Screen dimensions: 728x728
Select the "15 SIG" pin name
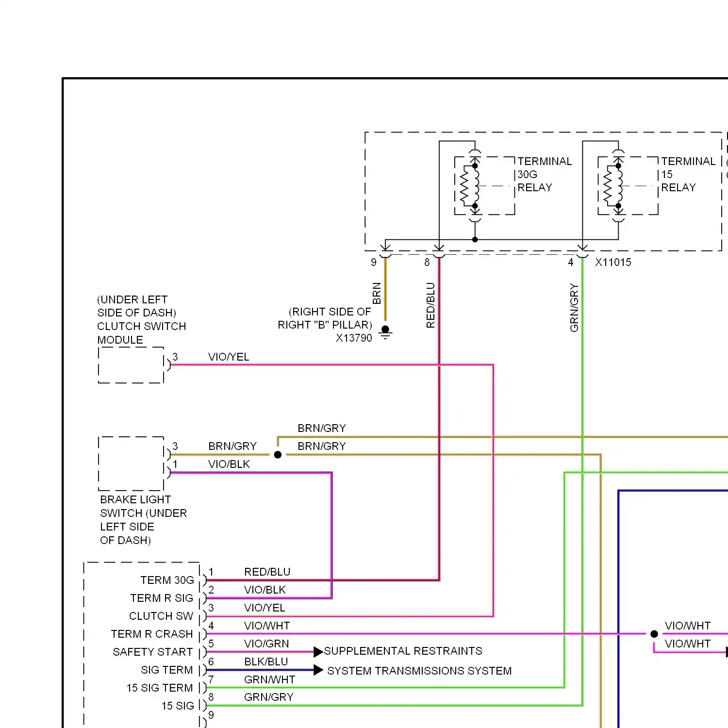click(x=178, y=706)
